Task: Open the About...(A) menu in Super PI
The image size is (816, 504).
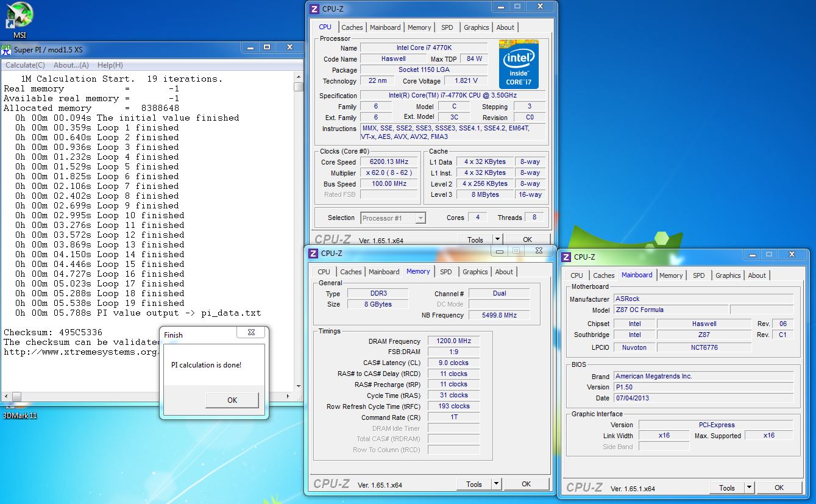Action: (x=71, y=65)
